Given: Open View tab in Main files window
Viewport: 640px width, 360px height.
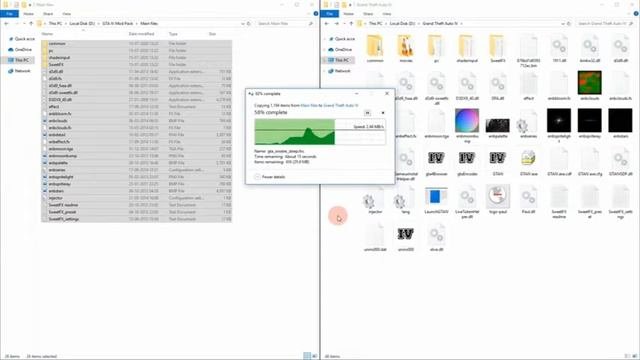Looking at the screenshot, I should pos(67,14).
